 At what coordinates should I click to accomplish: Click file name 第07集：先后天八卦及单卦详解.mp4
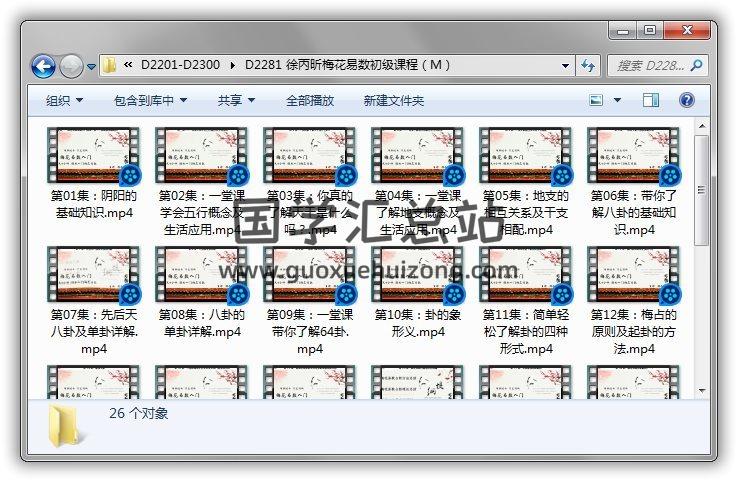94,332
